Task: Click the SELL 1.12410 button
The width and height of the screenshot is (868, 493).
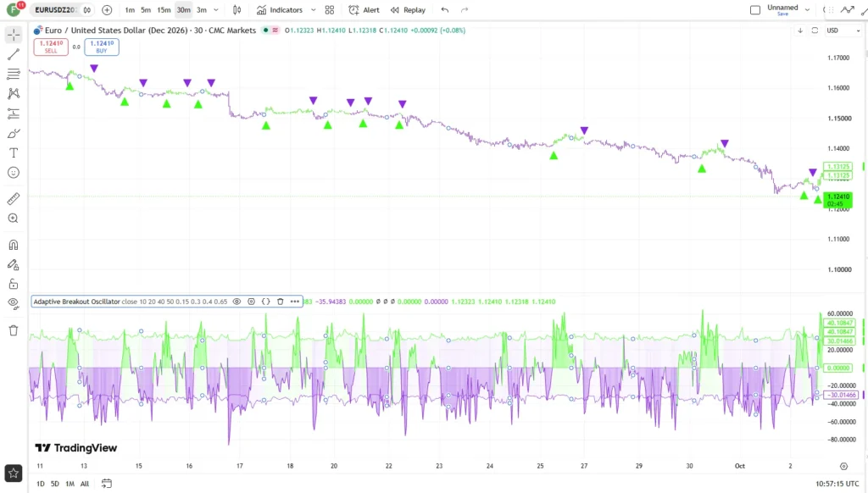Action: (x=51, y=47)
